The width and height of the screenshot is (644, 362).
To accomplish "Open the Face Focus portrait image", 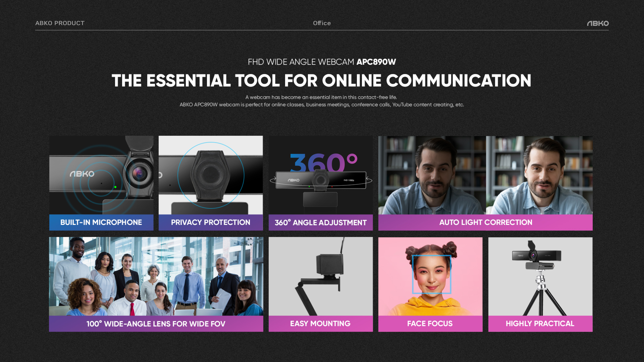I will 431,276.
